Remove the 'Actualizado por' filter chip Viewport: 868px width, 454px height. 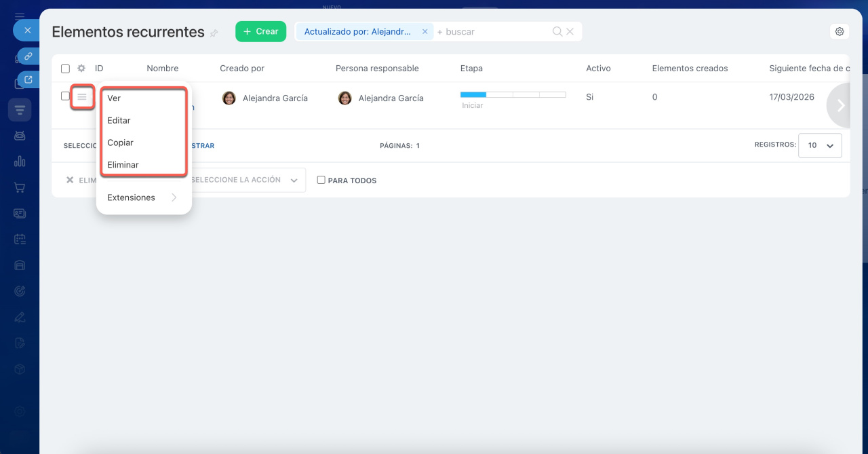tap(425, 31)
